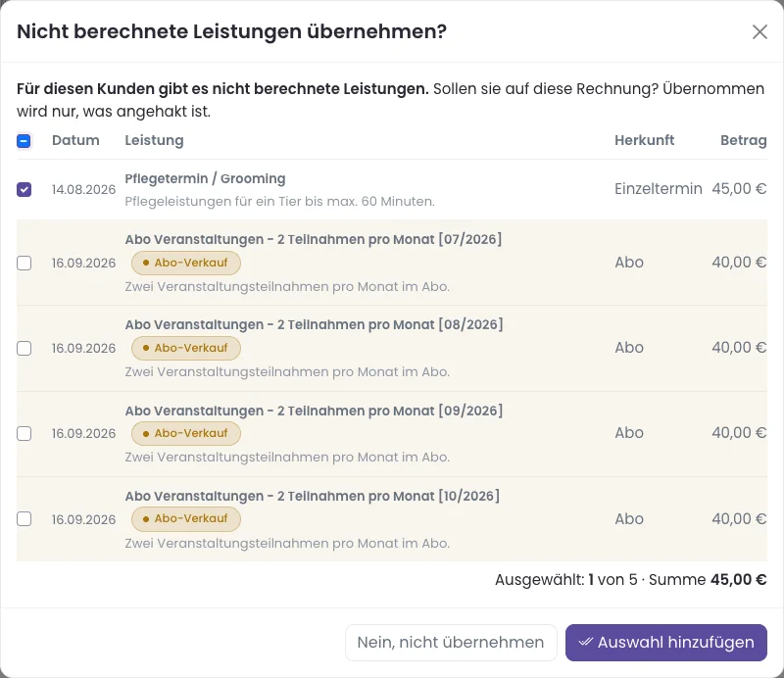Close the dialog with the X icon

pos(759,31)
